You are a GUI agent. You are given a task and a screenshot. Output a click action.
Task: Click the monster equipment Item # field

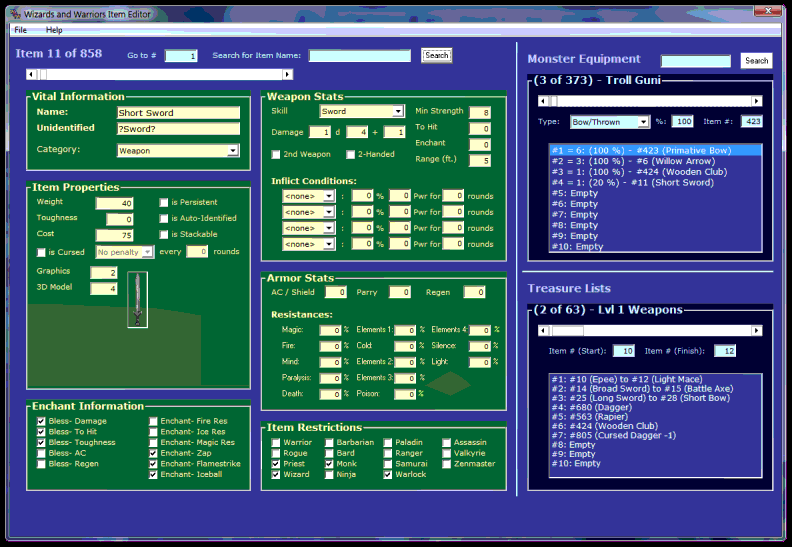click(x=752, y=121)
